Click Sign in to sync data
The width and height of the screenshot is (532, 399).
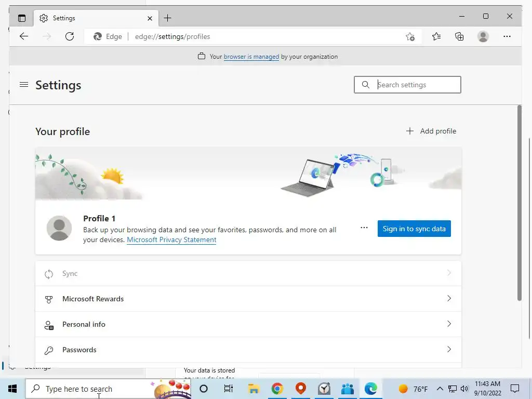[414, 229]
